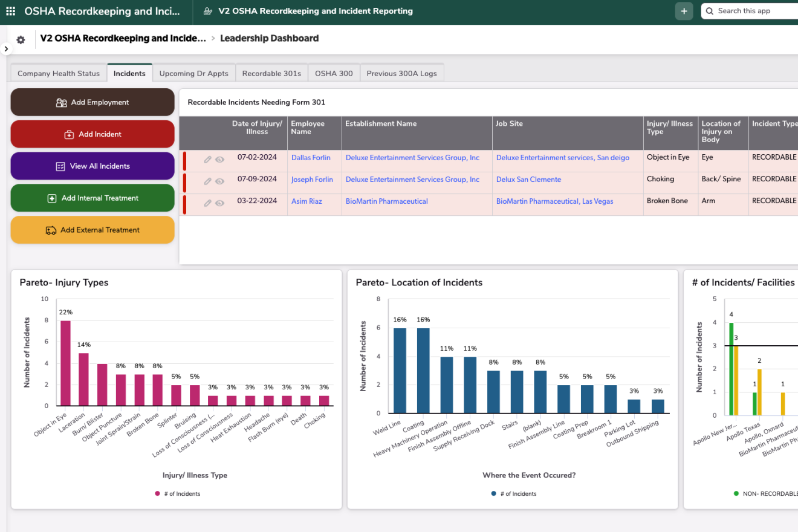Toggle # of Incidents legend in Injury Types
Screen dimensions: 798x532
178,494
